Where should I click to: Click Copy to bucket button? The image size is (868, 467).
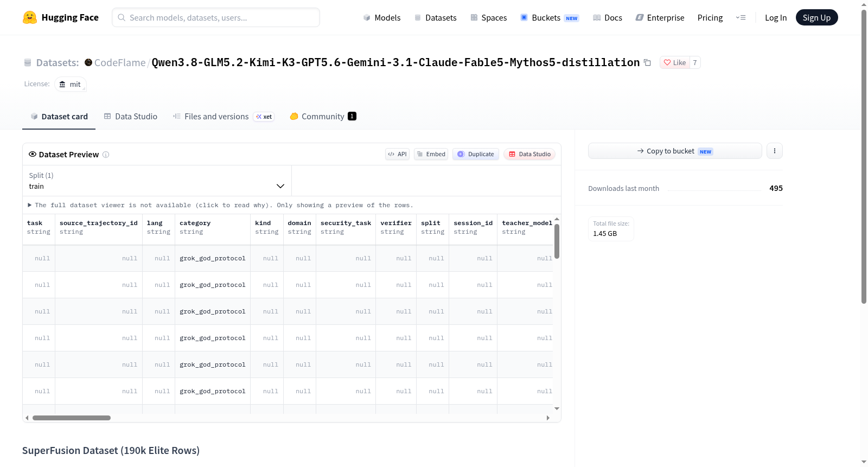pyautogui.click(x=675, y=151)
